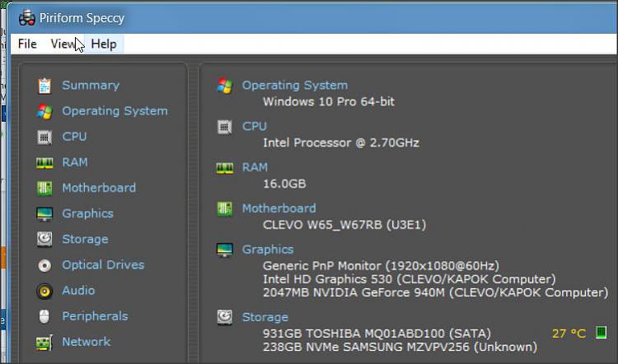Go to the Audio sidebar entry
The image size is (618, 364).
[78, 291]
